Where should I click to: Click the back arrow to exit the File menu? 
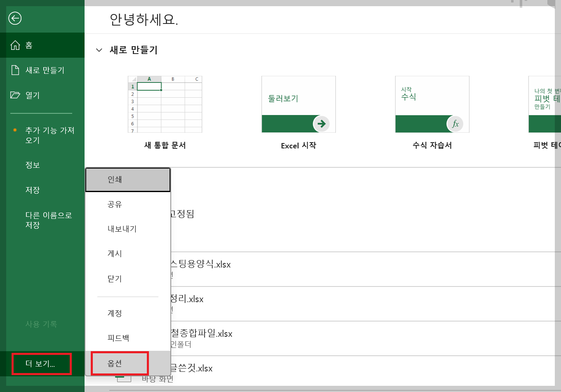(x=15, y=19)
